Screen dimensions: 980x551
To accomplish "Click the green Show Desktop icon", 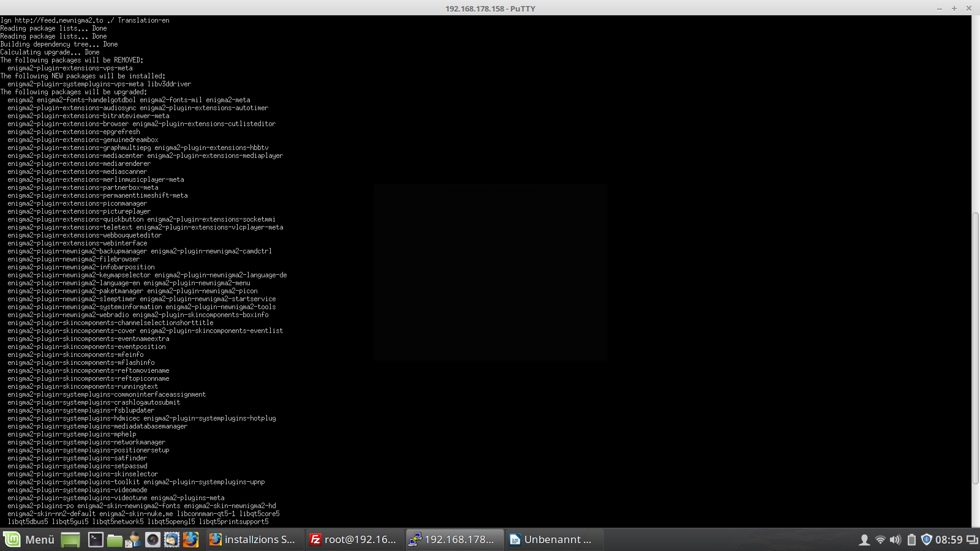I will 70,539.
